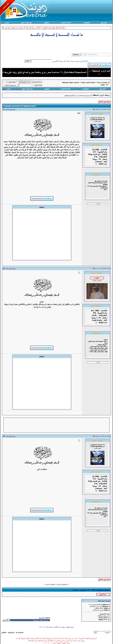Click the closed thread icon at page bottom

[x=104, y=579]
